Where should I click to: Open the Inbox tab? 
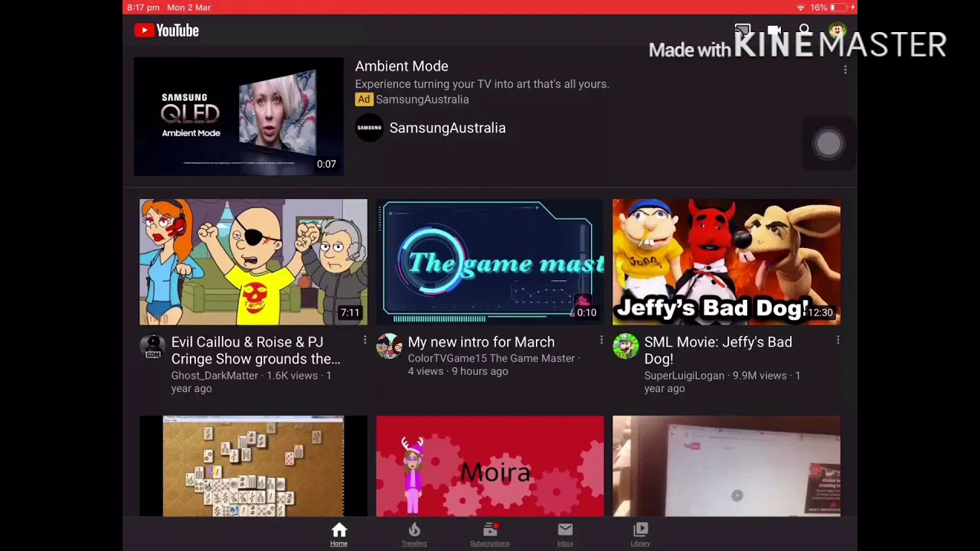[x=565, y=534]
